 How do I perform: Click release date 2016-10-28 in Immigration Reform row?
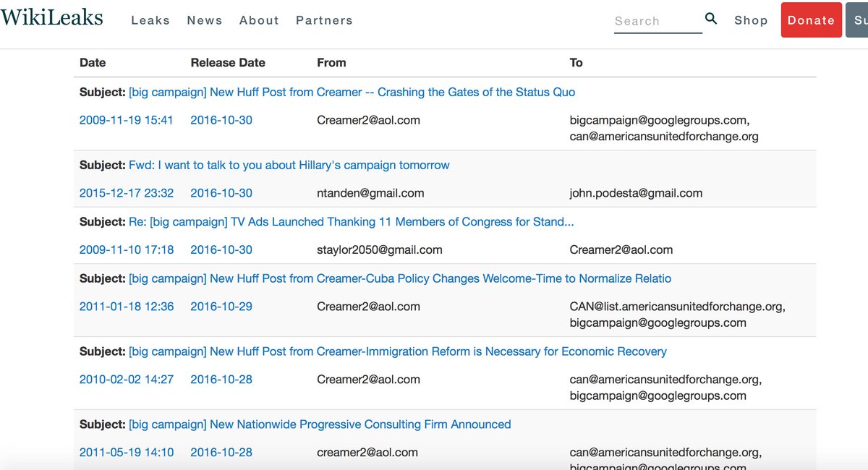(221, 380)
